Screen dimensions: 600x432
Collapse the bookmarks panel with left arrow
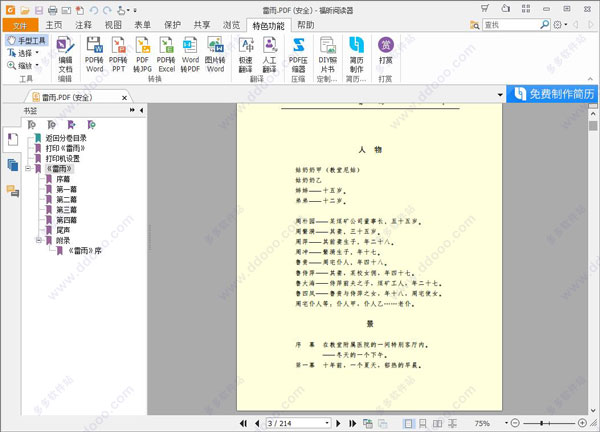pos(142,110)
